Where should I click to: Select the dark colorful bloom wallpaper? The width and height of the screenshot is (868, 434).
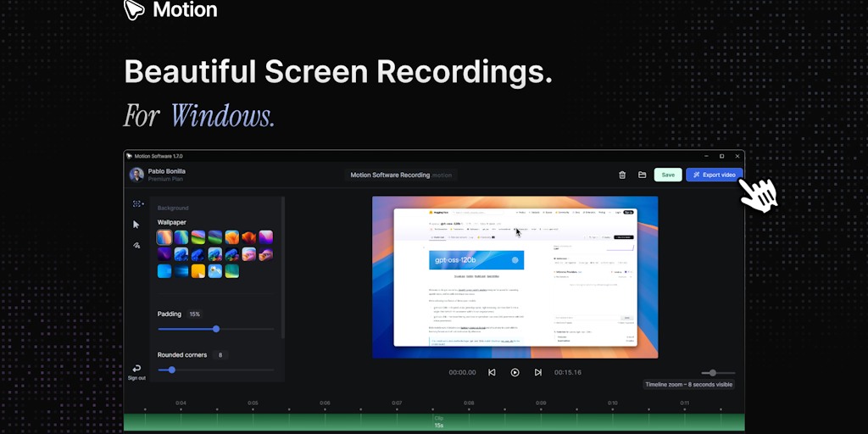click(232, 254)
